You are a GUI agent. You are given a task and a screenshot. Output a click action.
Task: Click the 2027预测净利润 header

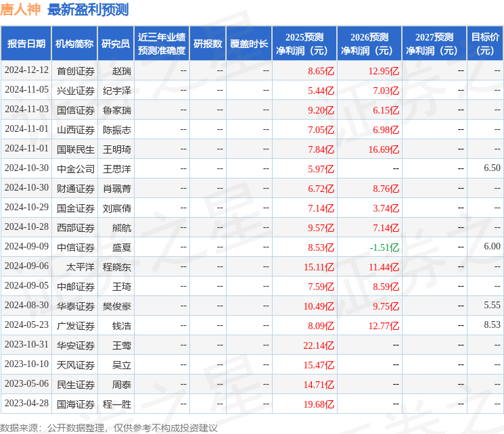(434, 44)
